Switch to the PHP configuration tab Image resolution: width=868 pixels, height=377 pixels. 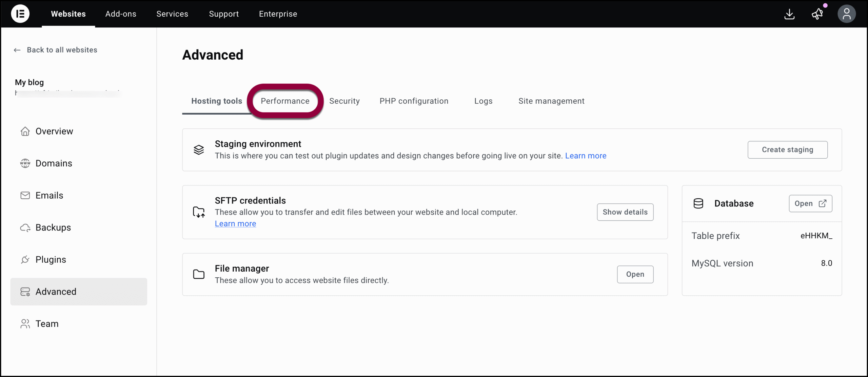414,101
